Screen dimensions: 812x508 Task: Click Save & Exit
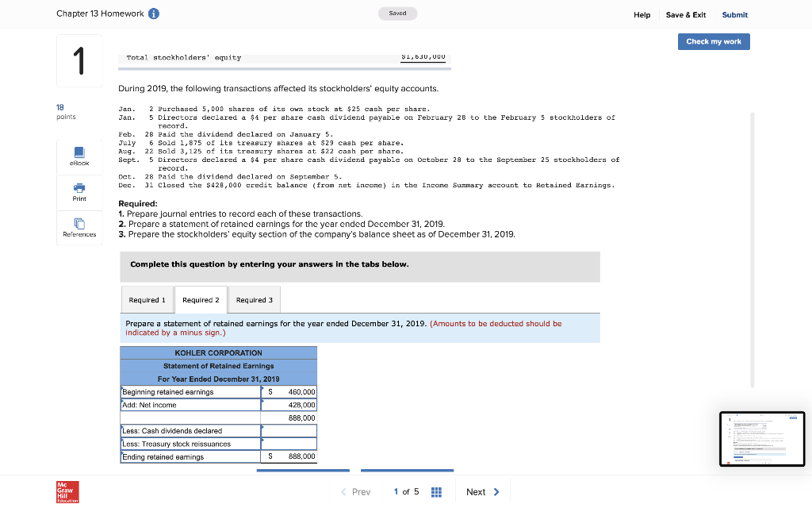684,14
